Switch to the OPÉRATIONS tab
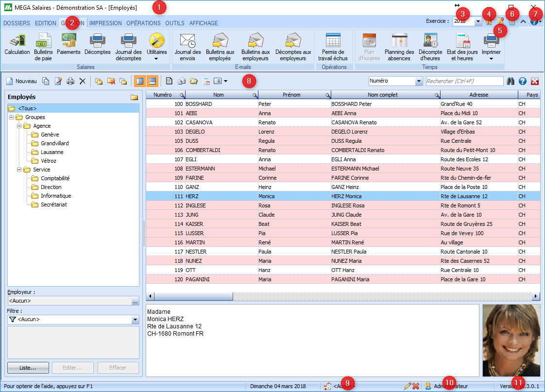 [x=143, y=23]
